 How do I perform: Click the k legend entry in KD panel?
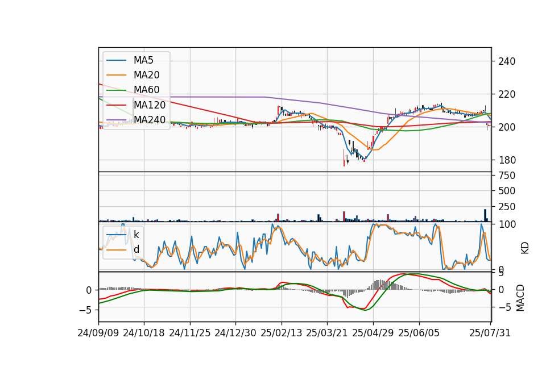(136, 235)
